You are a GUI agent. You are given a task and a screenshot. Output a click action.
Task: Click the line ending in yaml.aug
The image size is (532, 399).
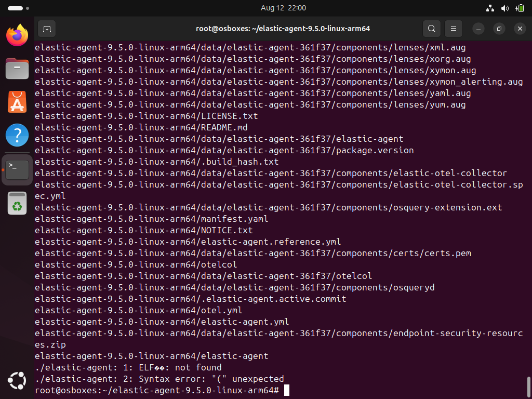pyautogui.click(x=253, y=94)
